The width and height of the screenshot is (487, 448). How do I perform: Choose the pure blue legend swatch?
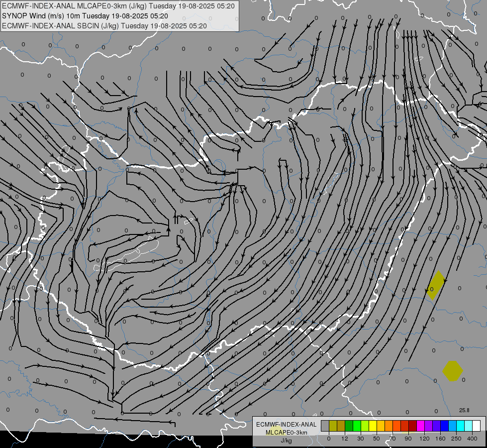[444, 426]
